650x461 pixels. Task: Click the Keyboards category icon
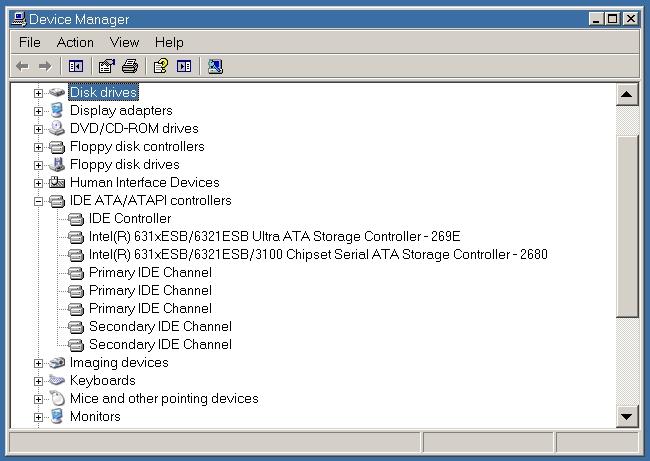click(x=57, y=380)
